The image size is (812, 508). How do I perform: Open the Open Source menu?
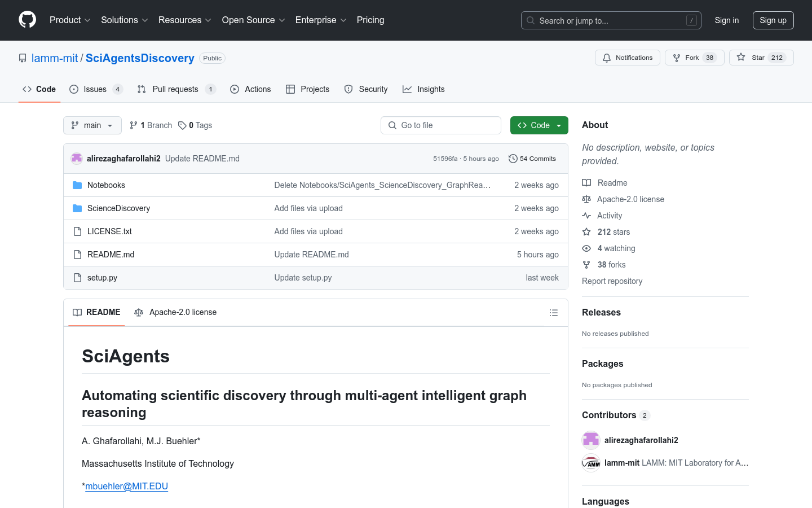pyautogui.click(x=253, y=20)
